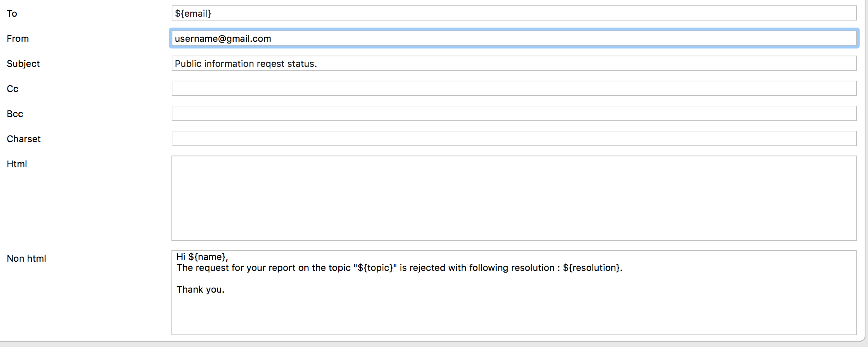
Task: Click the Subject text input field
Action: (513, 64)
